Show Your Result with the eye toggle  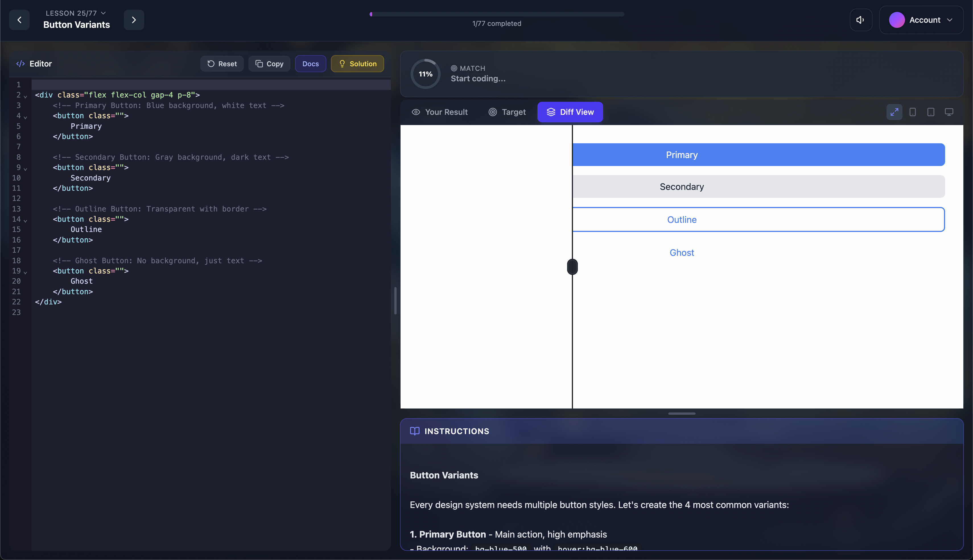[440, 112]
